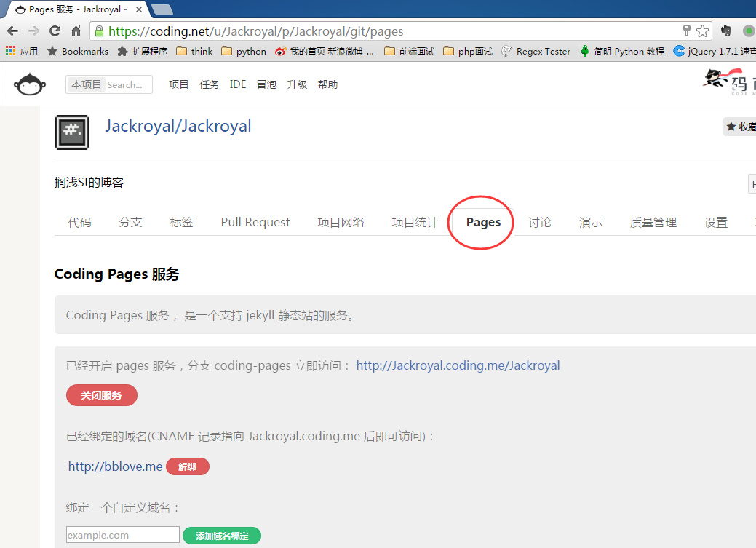Viewport: 756px width, 548px height.
Task: Click the browser forward arrow
Action: tap(33, 31)
